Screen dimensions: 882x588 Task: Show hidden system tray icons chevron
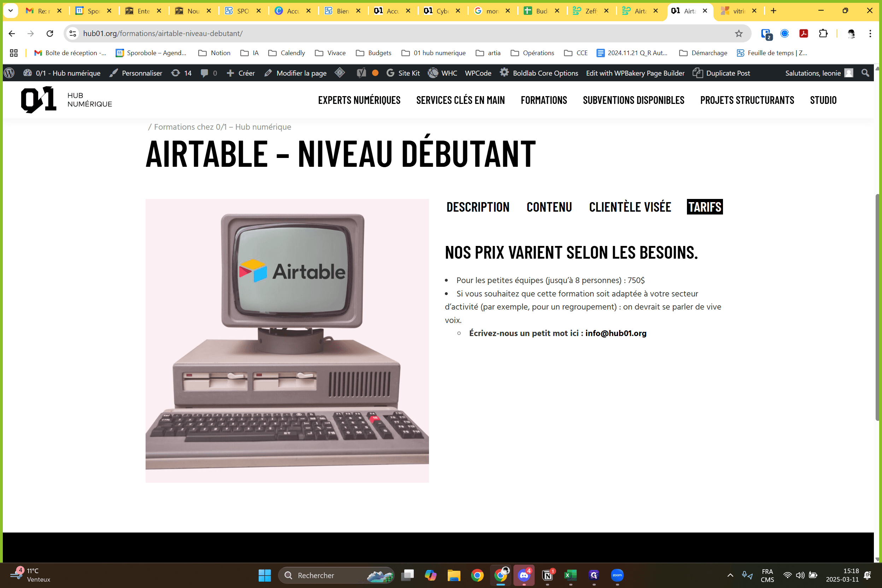pyautogui.click(x=730, y=575)
